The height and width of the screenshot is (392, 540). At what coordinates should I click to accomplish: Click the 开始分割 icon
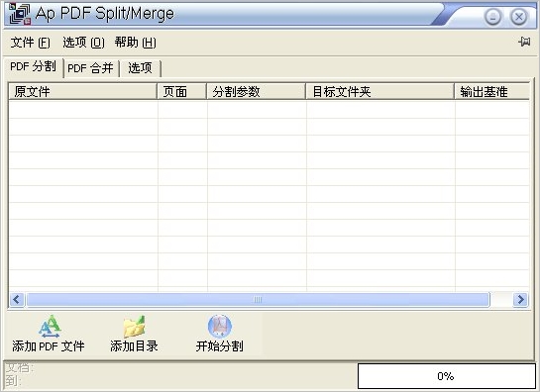pyautogui.click(x=220, y=327)
